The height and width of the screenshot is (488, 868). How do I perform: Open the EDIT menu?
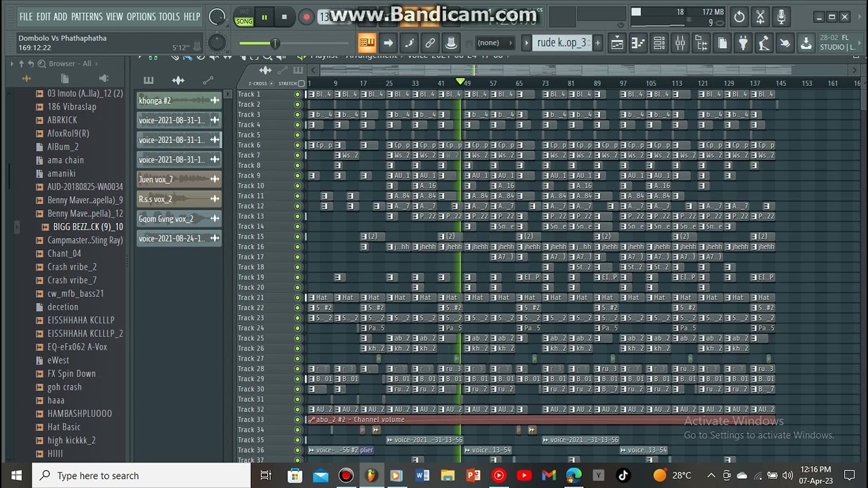pyautogui.click(x=43, y=16)
